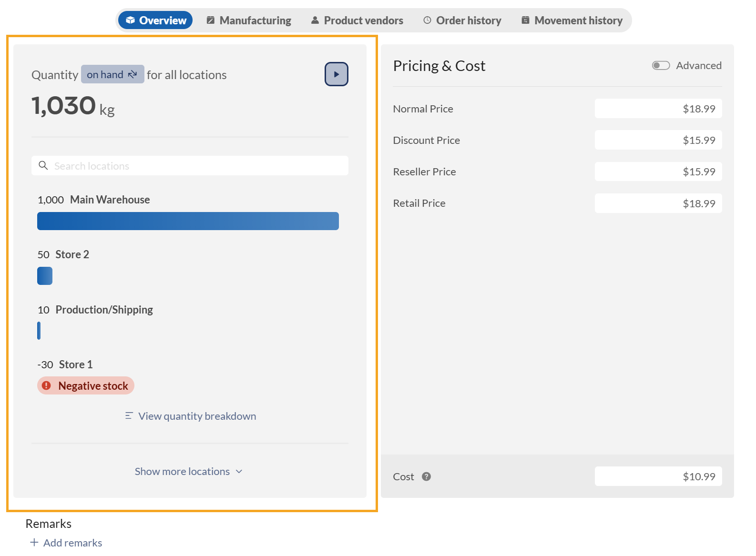Click the list icon beside View quantity breakdown

click(129, 416)
